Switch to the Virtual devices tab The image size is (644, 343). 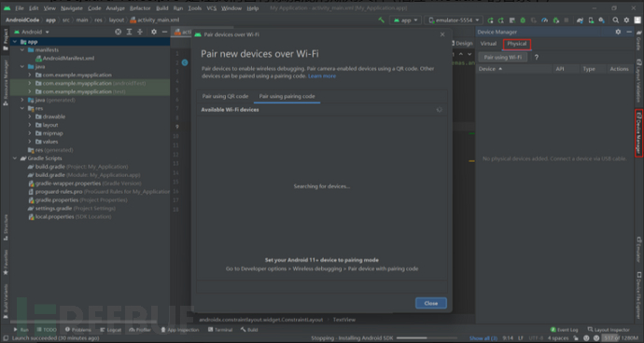click(488, 44)
